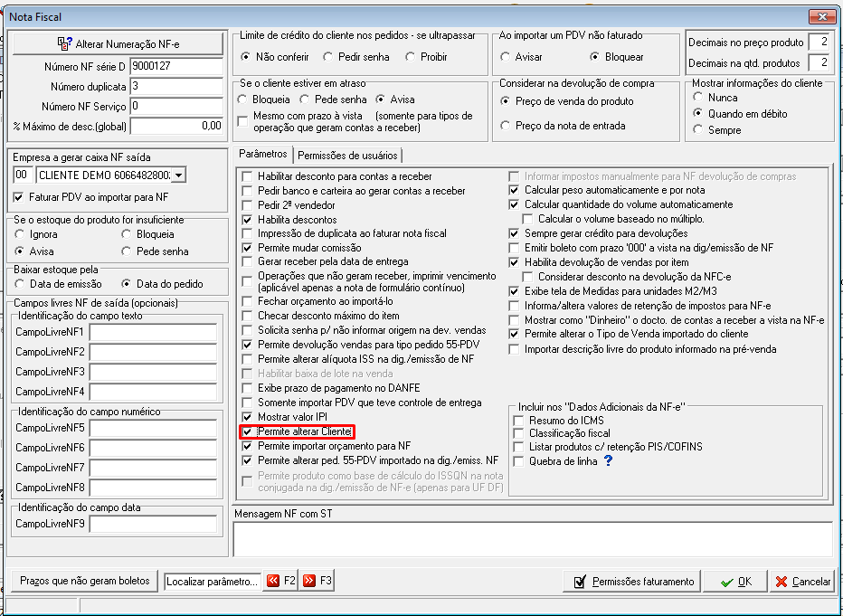Click Prazos que não geram boletos button
Image resolution: width=843 pixels, height=616 pixels.
[x=85, y=581]
